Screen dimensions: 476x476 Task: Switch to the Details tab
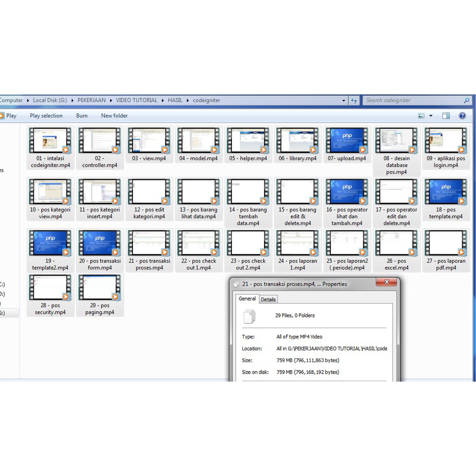(x=268, y=299)
